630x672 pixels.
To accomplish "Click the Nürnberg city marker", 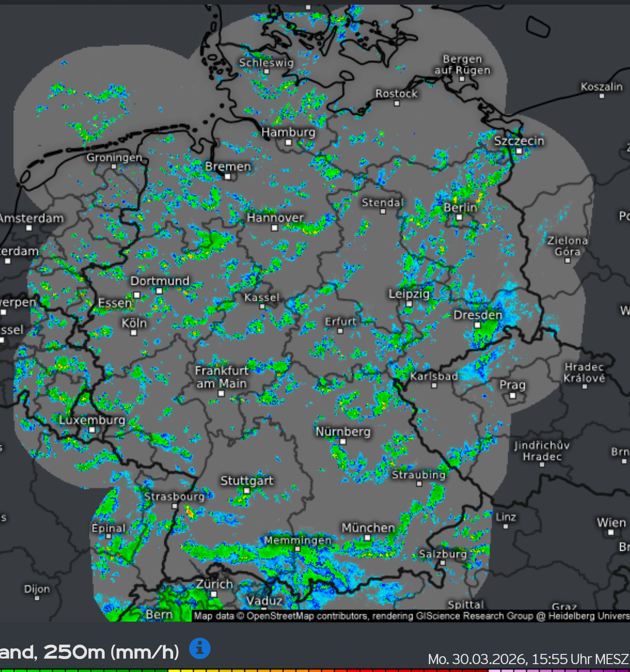I will 343,442.
